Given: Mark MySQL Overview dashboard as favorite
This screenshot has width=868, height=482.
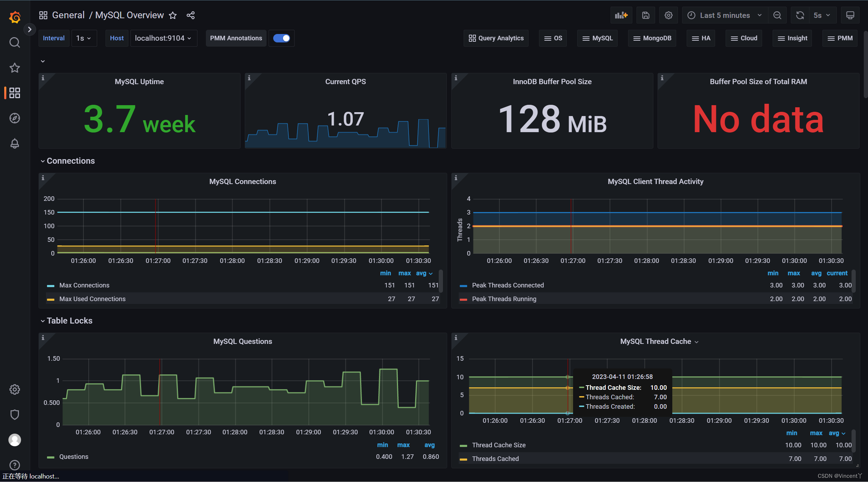Looking at the screenshot, I should point(173,15).
